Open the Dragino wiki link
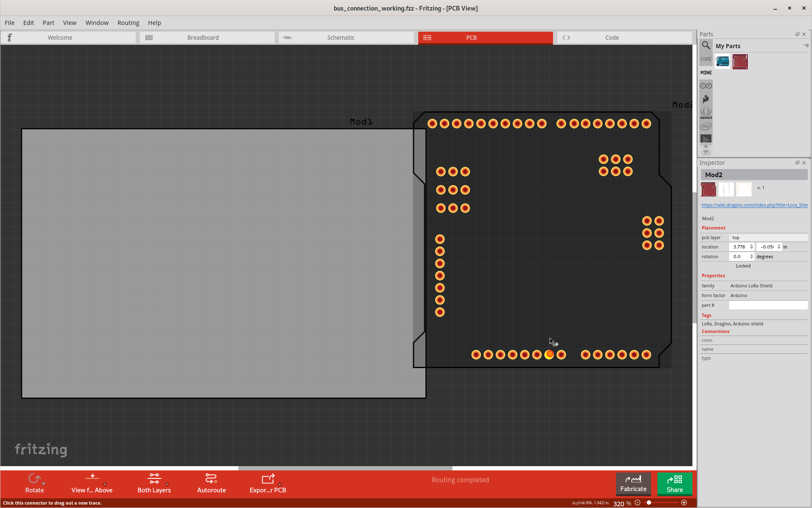The width and height of the screenshot is (812, 508). (x=754, y=205)
